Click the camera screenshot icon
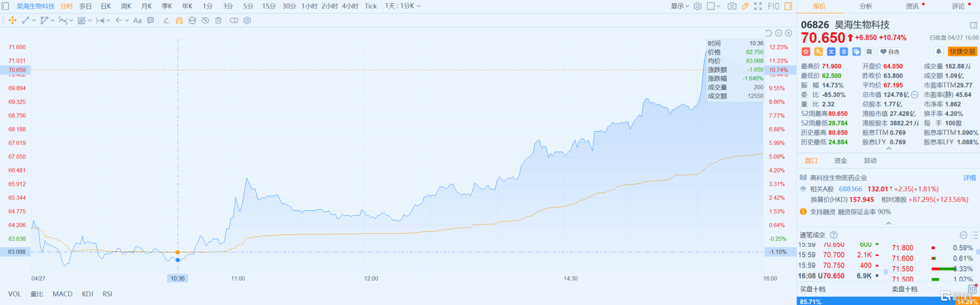 pyautogui.click(x=732, y=6)
